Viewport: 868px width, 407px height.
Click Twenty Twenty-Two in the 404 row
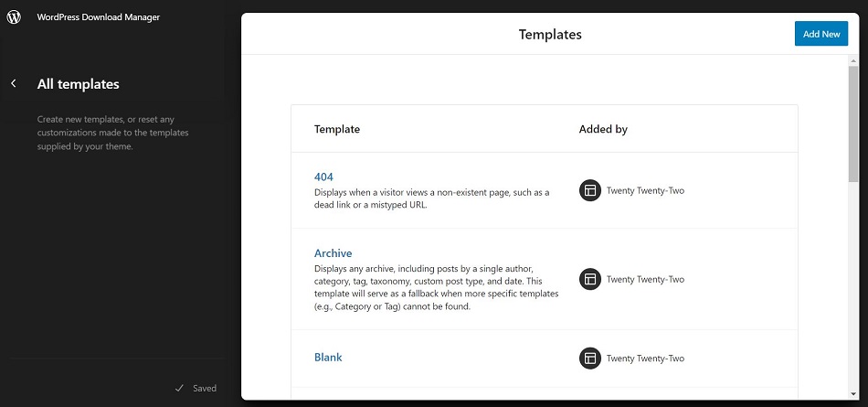645,191
